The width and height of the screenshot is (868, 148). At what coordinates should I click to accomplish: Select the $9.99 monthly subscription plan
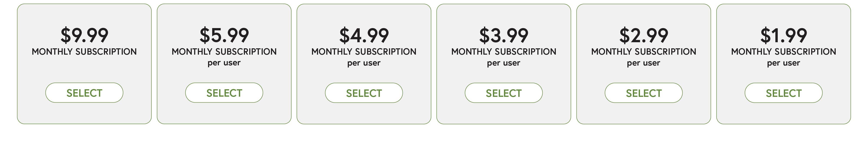click(84, 92)
